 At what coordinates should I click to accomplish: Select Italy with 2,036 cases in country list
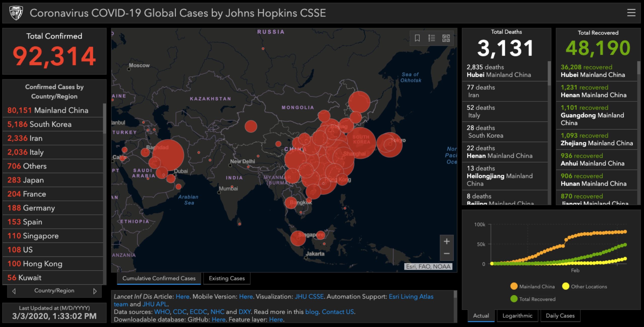click(x=53, y=152)
